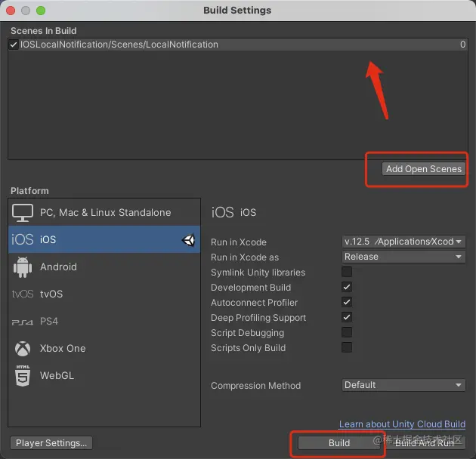Enable Symlink Unity libraries checkbox
This screenshot has height=459, width=476.
[347, 272]
